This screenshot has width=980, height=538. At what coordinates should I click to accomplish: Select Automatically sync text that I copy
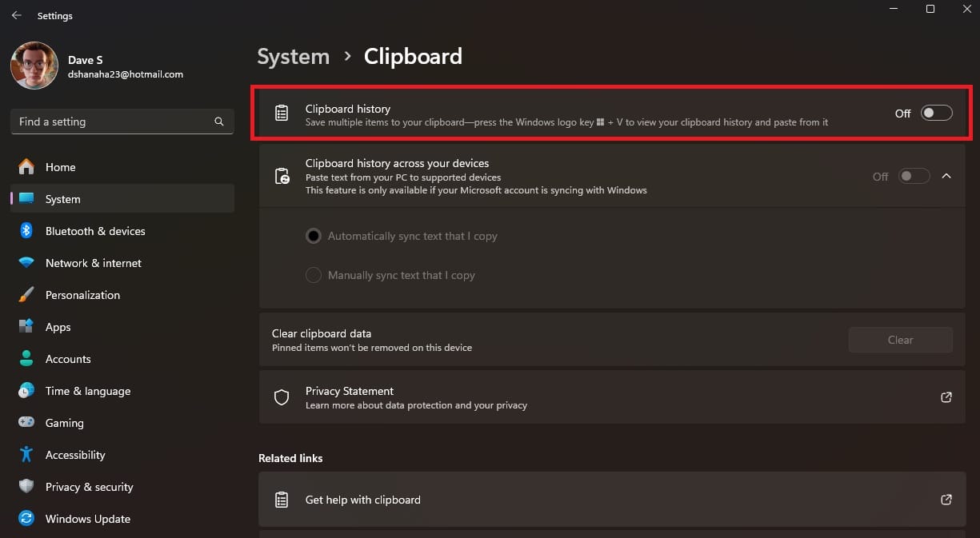pos(313,236)
